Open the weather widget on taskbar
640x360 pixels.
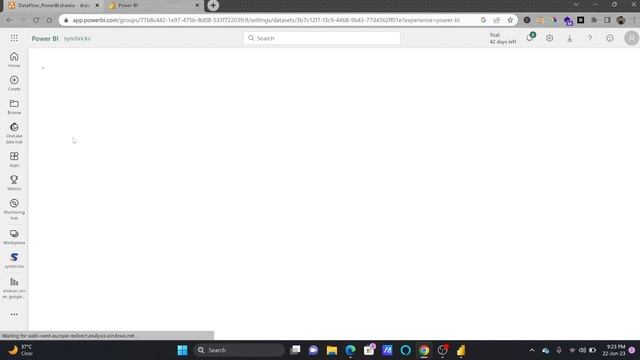[20, 350]
